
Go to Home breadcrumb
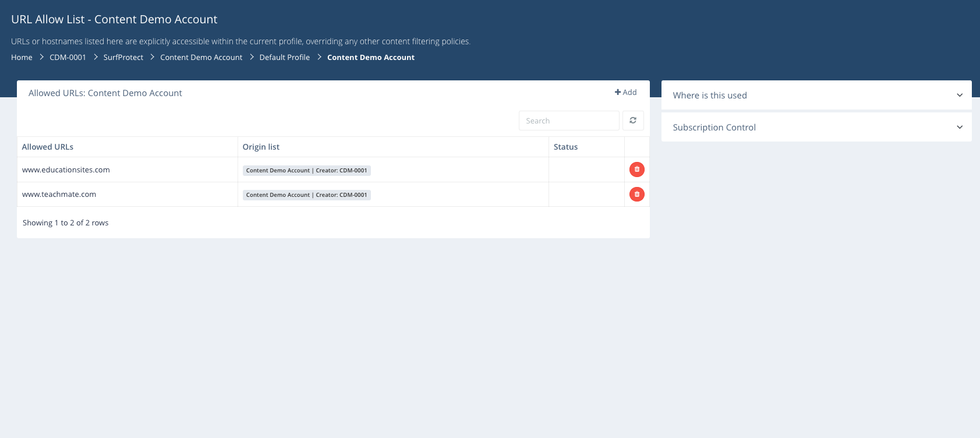coord(22,57)
